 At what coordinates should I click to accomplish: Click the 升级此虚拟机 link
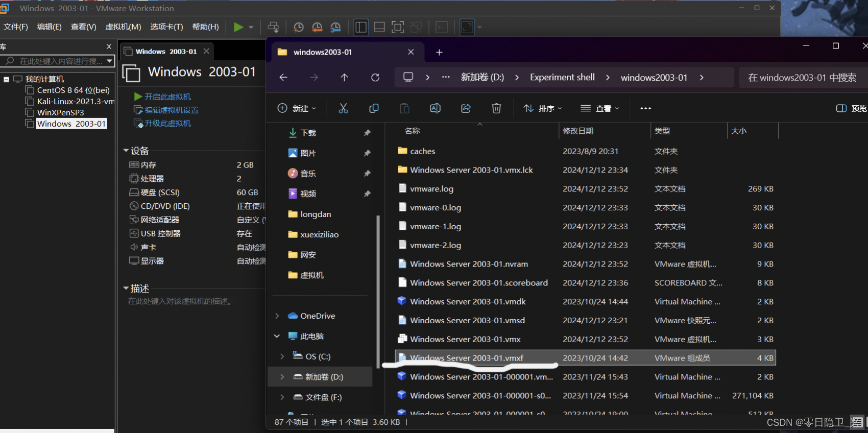click(x=167, y=123)
